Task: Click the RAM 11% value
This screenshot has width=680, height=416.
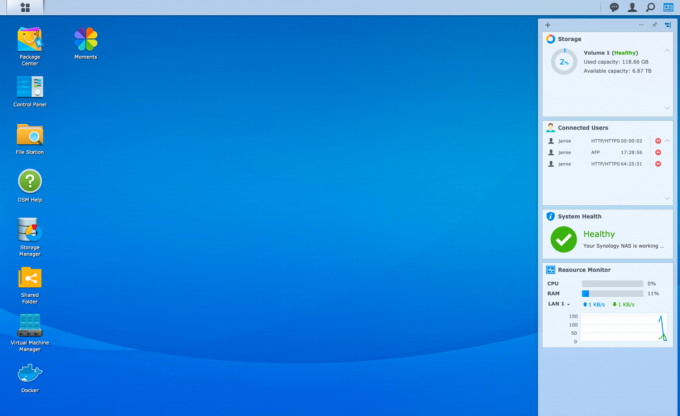Action: coord(653,294)
